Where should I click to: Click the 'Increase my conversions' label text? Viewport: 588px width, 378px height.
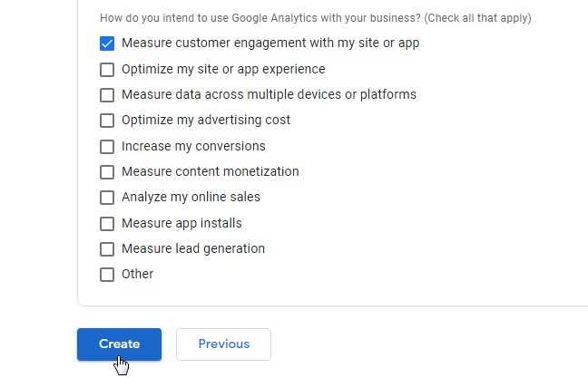(x=193, y=146)
